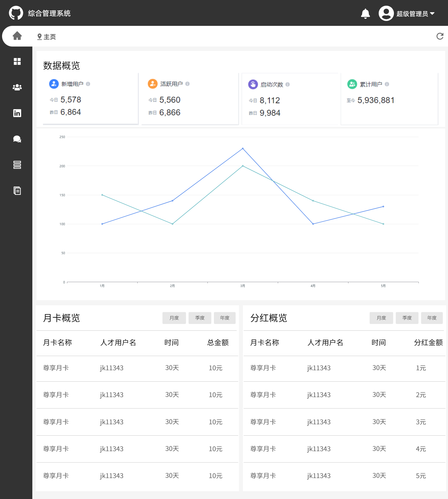The height and width of the screenshot is (499, 448).
Task: Click the orange 活跃用户 icon
Action: [x=153, y=84]
